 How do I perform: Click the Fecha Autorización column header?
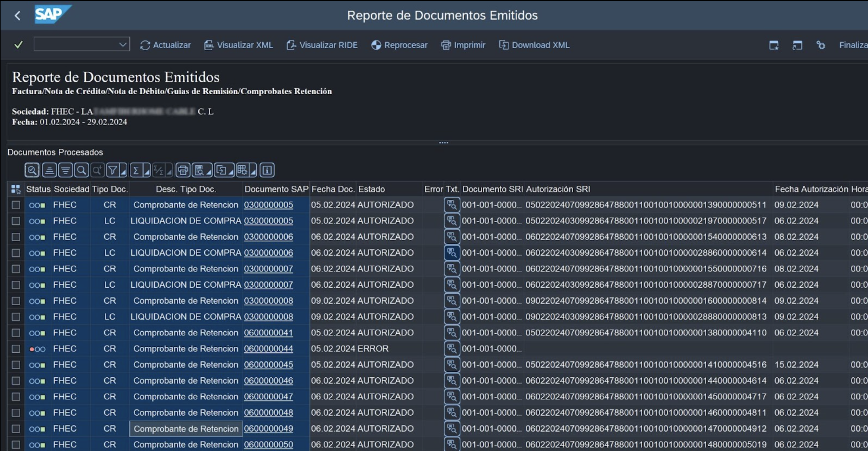pos(811,189)
